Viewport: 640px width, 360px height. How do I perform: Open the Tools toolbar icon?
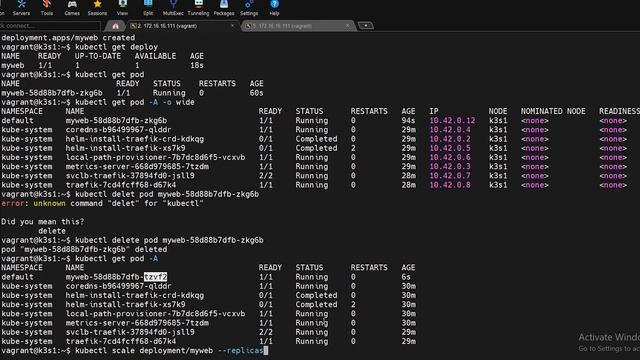pyautogui.click(x=47, y=7)
